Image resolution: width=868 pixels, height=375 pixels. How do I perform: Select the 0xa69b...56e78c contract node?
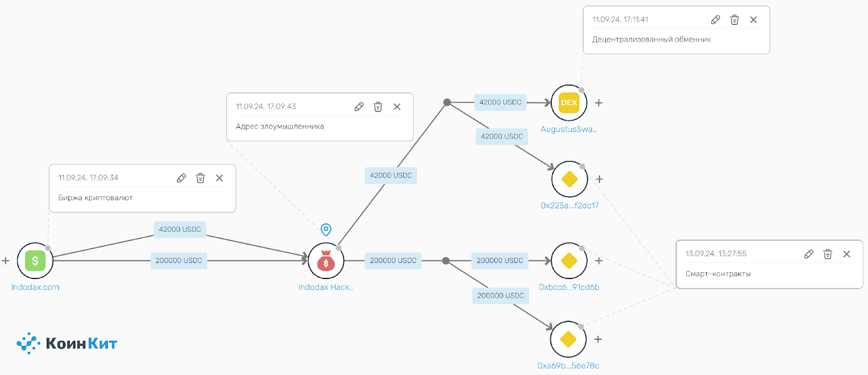[x=569, y=339]
